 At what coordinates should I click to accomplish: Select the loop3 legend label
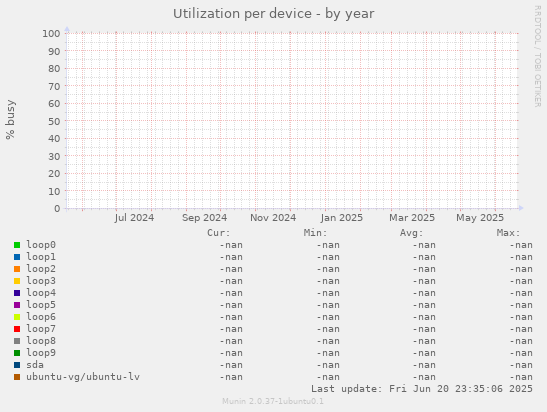tap(41, 280)
